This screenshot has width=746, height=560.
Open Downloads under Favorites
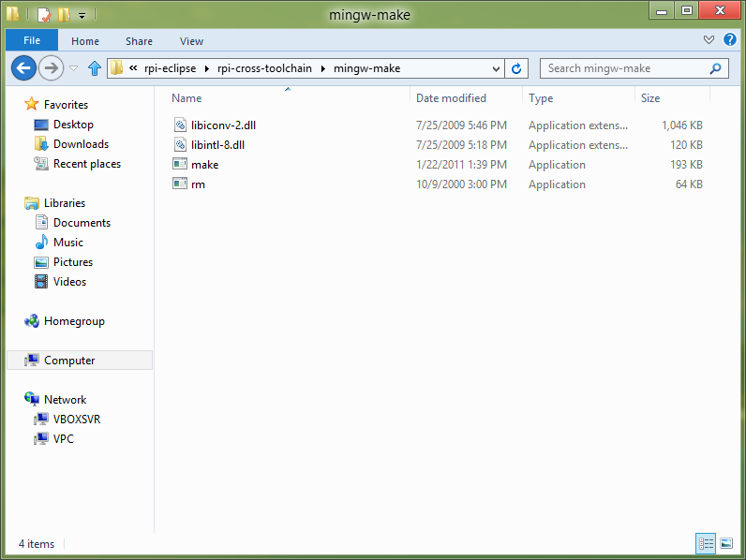81,144
